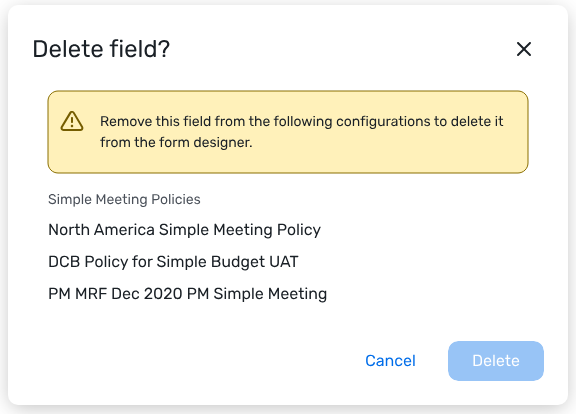Click the "Delete field?" dialog title
Image resolution: width=576 pixels, height=414 pixels.
(101, 49)
